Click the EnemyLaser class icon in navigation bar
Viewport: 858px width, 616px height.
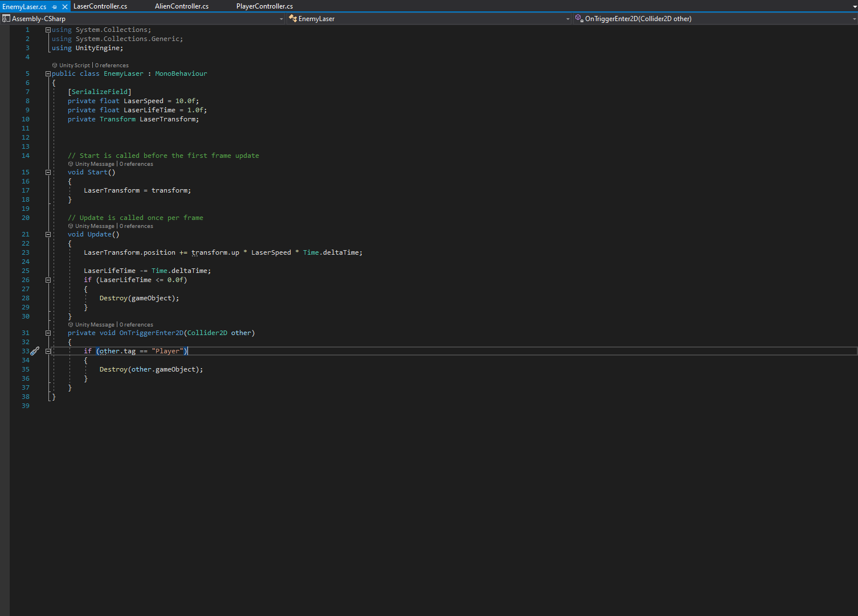293,19
